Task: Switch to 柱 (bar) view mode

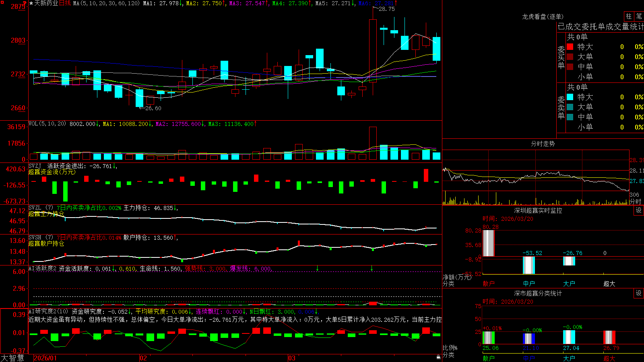Action: [x=629, y=16]
